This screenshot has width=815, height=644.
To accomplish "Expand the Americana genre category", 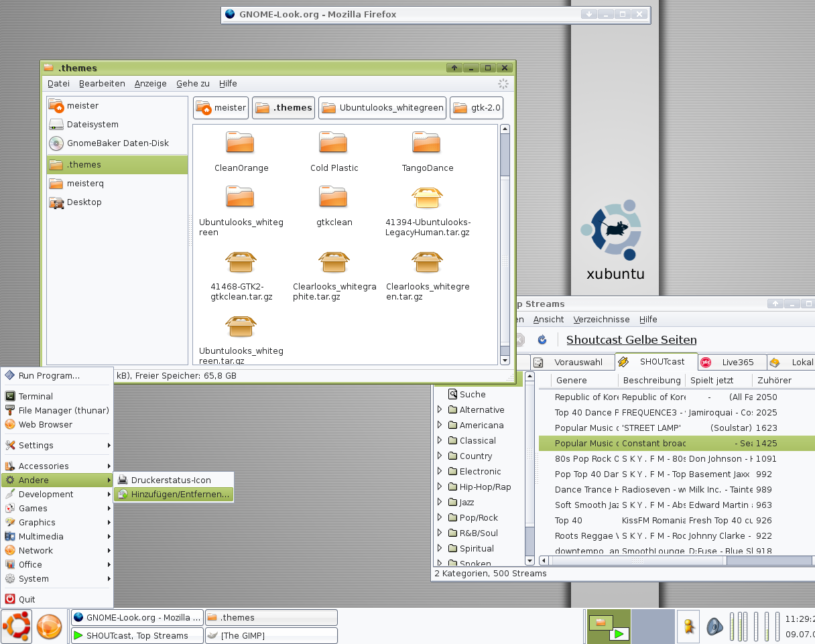I will [440, 425].
